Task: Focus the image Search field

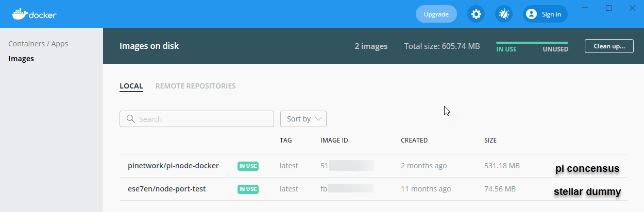Action: [197, 119]
